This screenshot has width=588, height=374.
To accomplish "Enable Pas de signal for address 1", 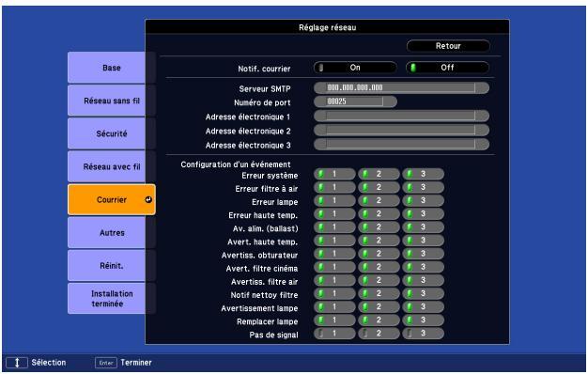I will coord(334,333).
